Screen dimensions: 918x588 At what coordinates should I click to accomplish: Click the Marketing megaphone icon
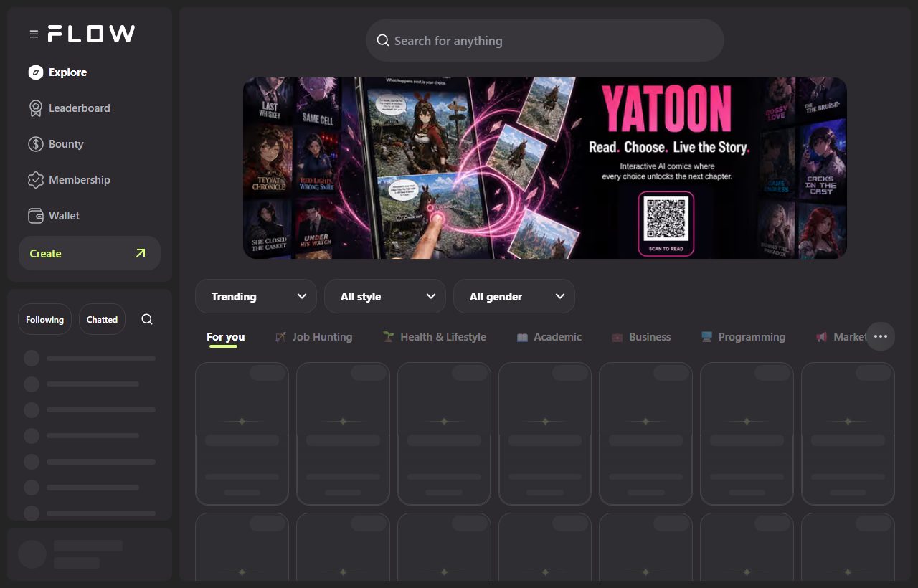[821, 337]
